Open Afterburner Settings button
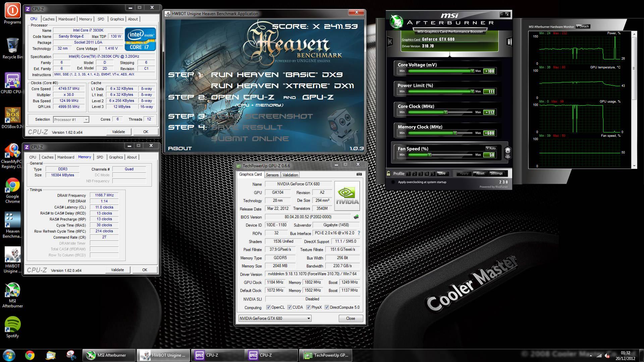Screen dimensions: 644x362 pyautogui.click(x=496, y=173)
